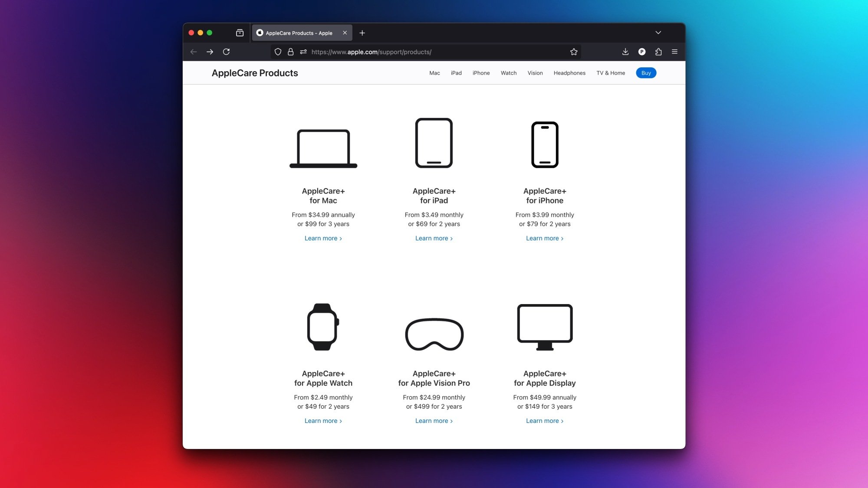
Task: Click the AppleCare Products page title
Action: [255, 73]
